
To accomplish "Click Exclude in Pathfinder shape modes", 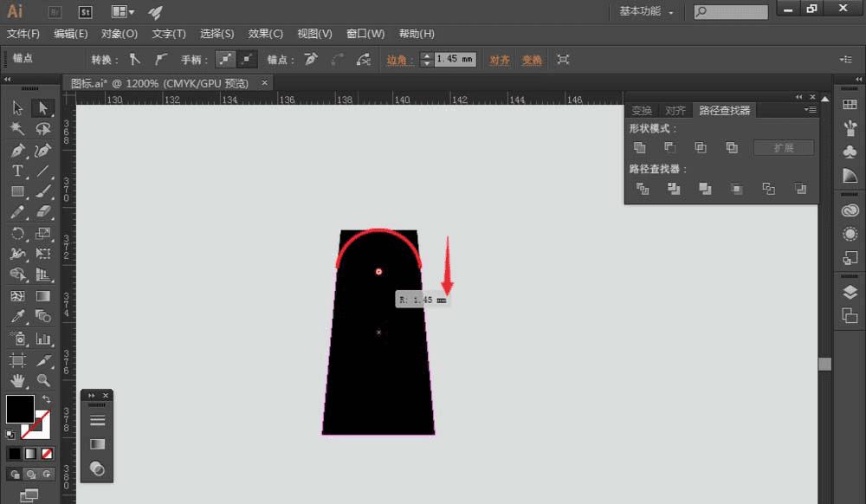I will (x=732, y=147).
